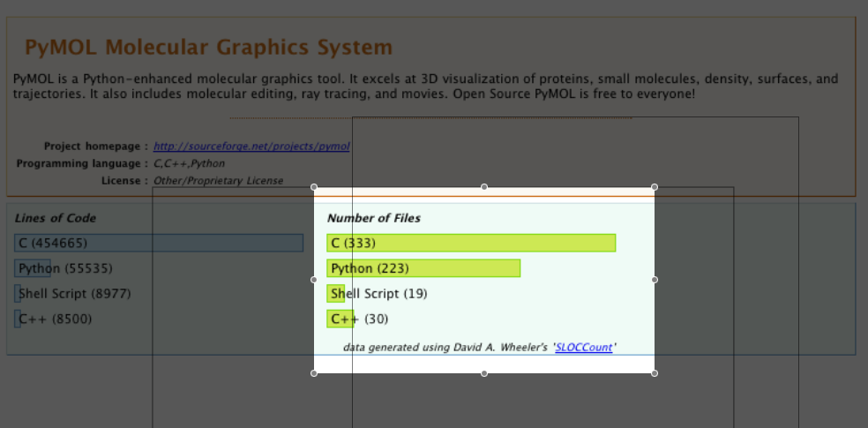Click the PyMOL description paragraph
This screenshot has width=868, height=428.
click(x=426, y=86)
